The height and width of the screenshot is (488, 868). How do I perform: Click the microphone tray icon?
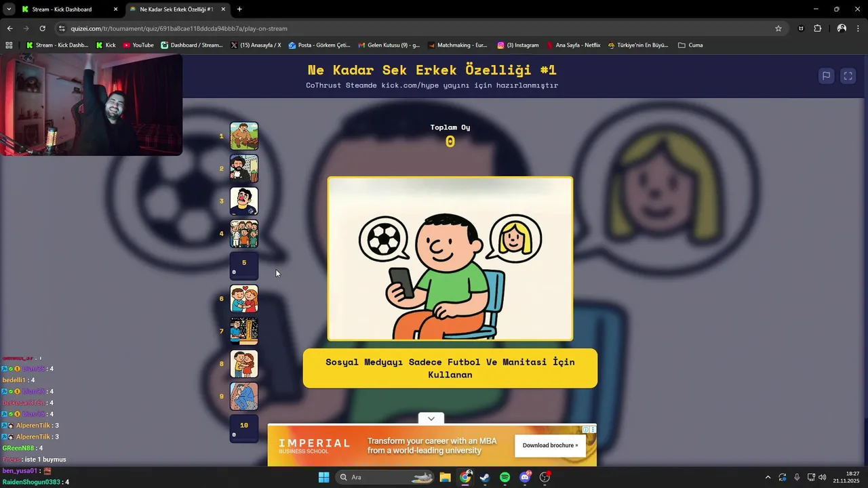(797, 477)
